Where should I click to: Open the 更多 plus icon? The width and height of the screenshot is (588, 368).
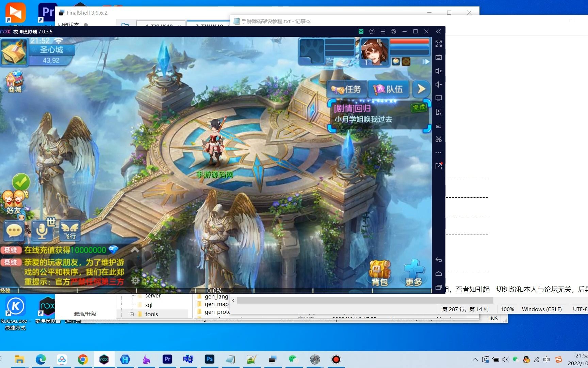414,273
